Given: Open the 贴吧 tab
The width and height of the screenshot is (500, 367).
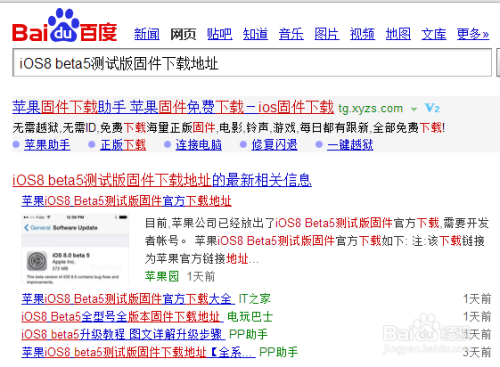Looking at the screenshot, I should (x=219, y=34).
